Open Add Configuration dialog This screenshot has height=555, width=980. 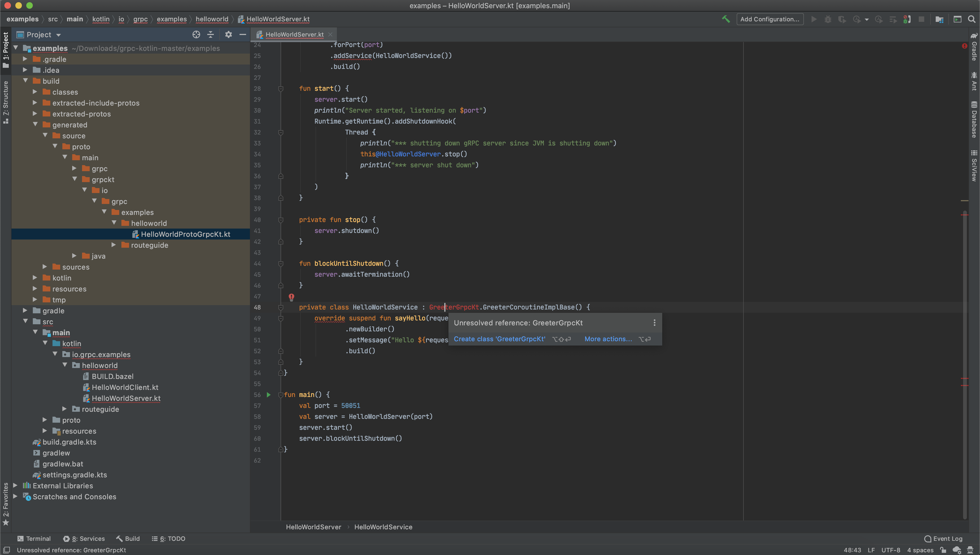(x=770, y=19)
